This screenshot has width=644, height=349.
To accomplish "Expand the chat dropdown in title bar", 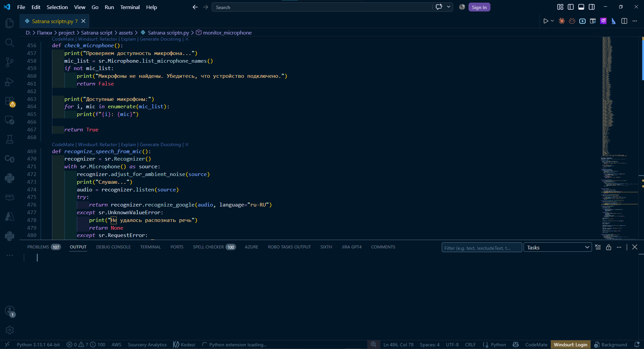I will [448, 7].
